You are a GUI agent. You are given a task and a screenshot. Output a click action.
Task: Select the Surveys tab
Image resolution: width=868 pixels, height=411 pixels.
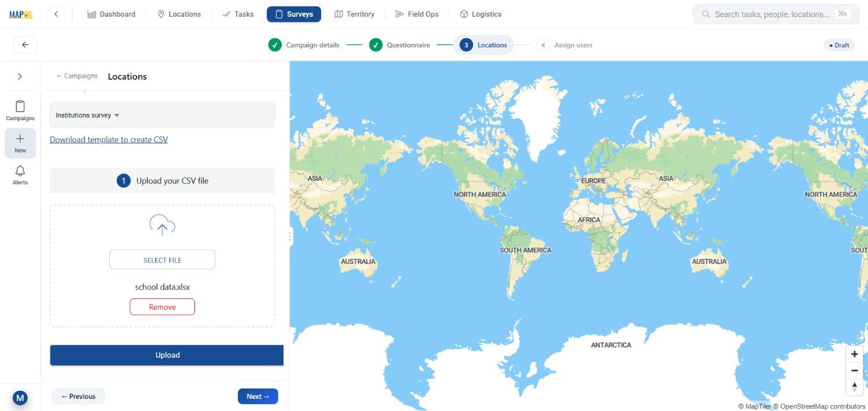294,14
